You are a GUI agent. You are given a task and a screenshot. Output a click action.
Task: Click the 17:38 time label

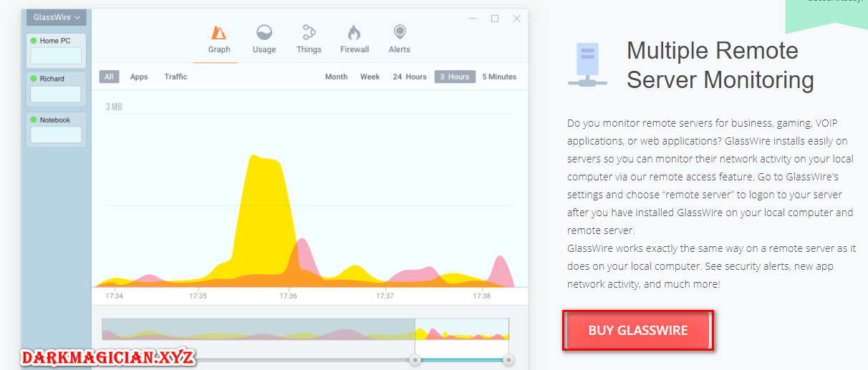482,296
